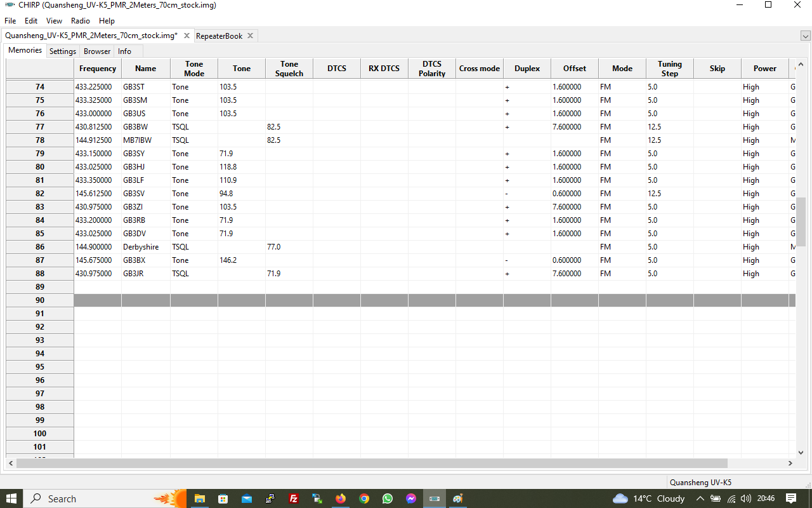Open the Radio menu
The image size is (812, 508).
(x=81, y=21)
